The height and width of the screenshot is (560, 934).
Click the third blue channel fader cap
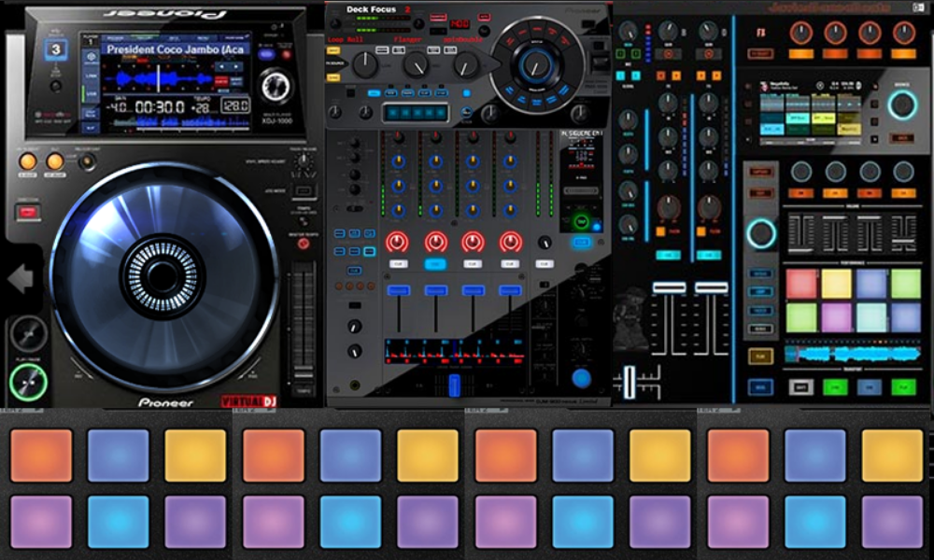[473, 290]
